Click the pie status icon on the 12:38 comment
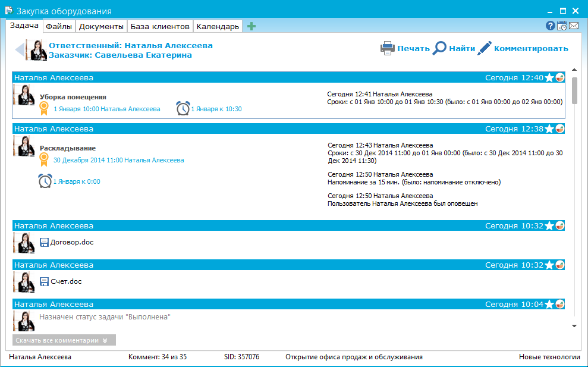588x367 pixels. pos(560,128)
